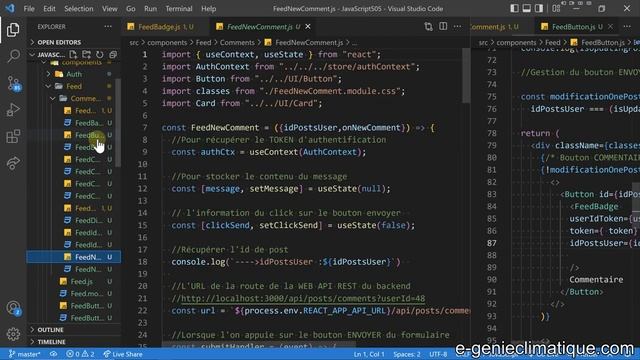The image size is (640, 360).
Task: Click UTF-8 encoding in status bar
Action: click(438, 354)
